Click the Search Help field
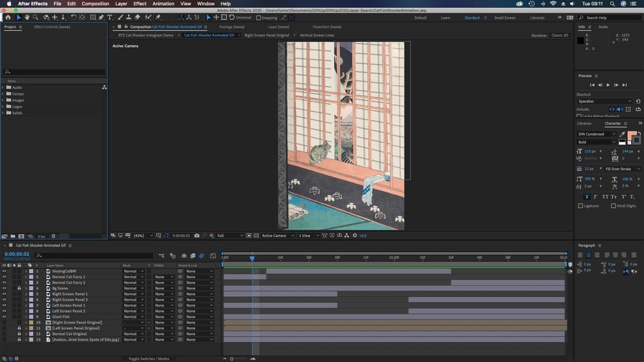644x362 pixels. point(611,17)
